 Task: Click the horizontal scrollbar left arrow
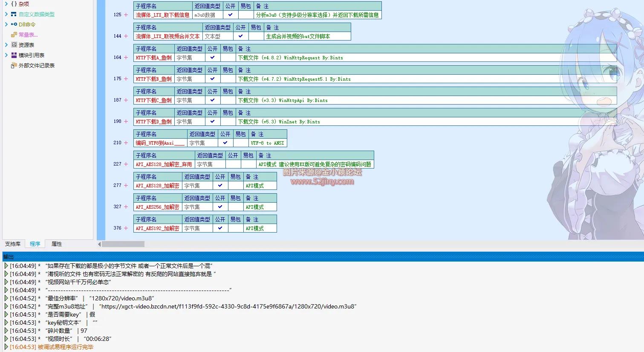[x=99, y=244]
